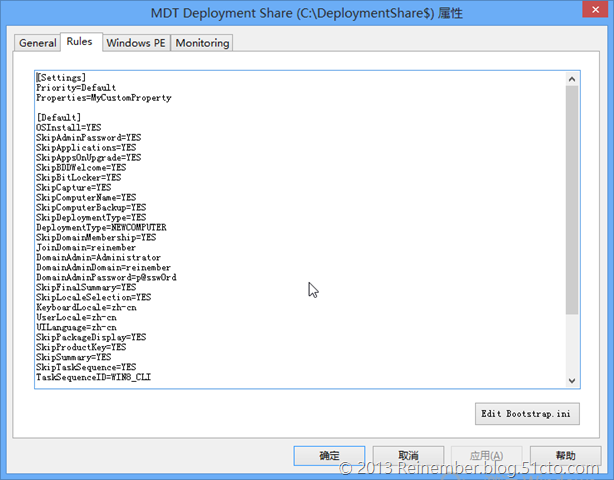Open the Monitoring tab

pos(202,43)
